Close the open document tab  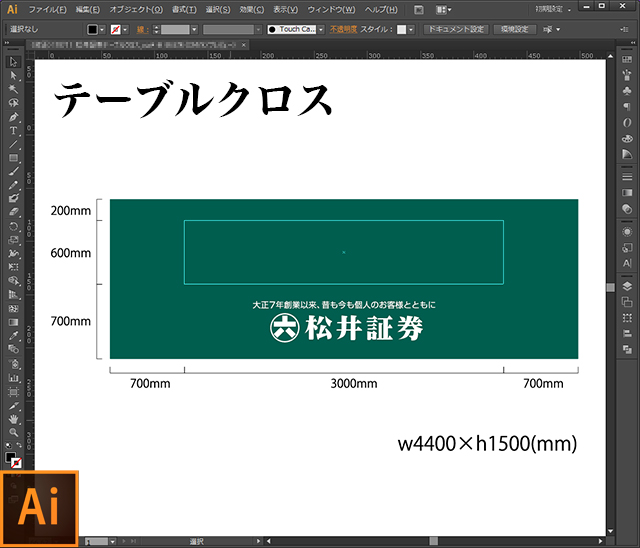(x=244, y=45)
